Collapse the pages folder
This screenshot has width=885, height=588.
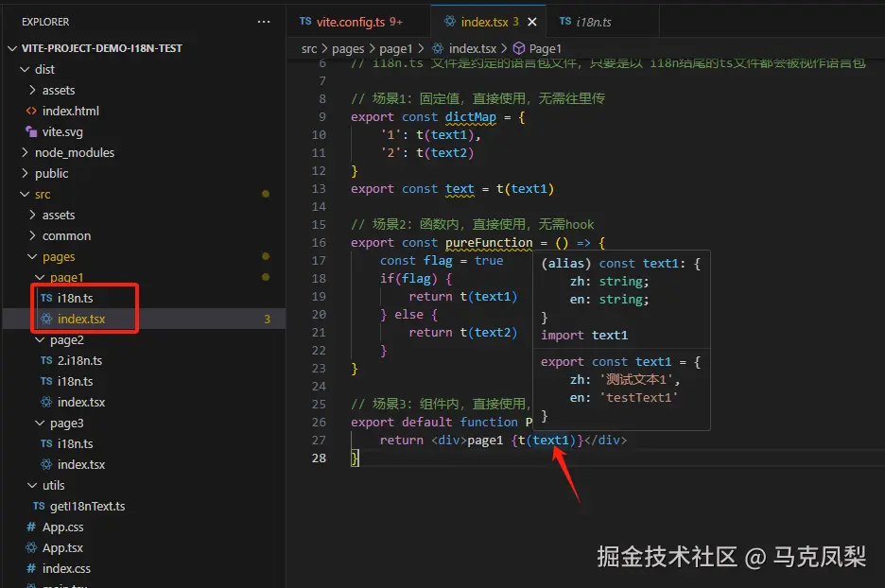point(32,257)
